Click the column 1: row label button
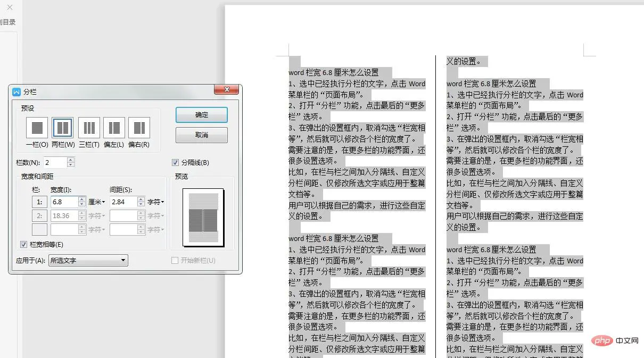Screen dimensions: 644x358 point(39,202)
